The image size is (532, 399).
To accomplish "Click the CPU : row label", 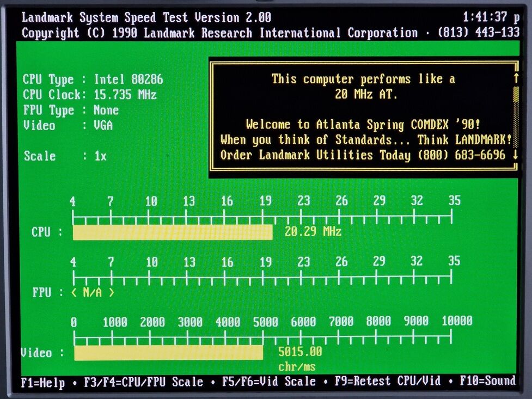I will [47, 232].
